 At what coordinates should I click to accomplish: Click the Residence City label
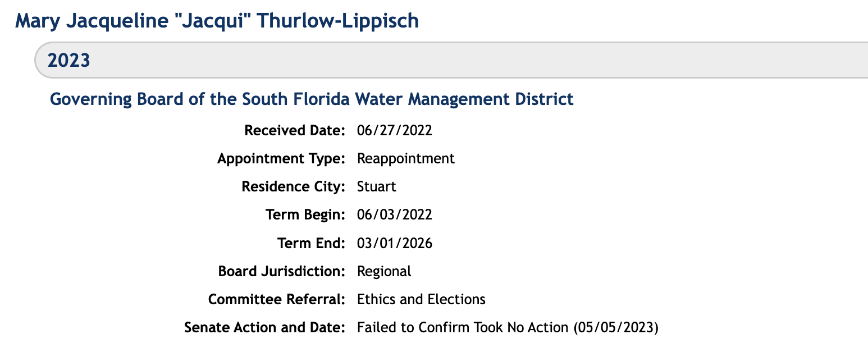pos(293,187)
